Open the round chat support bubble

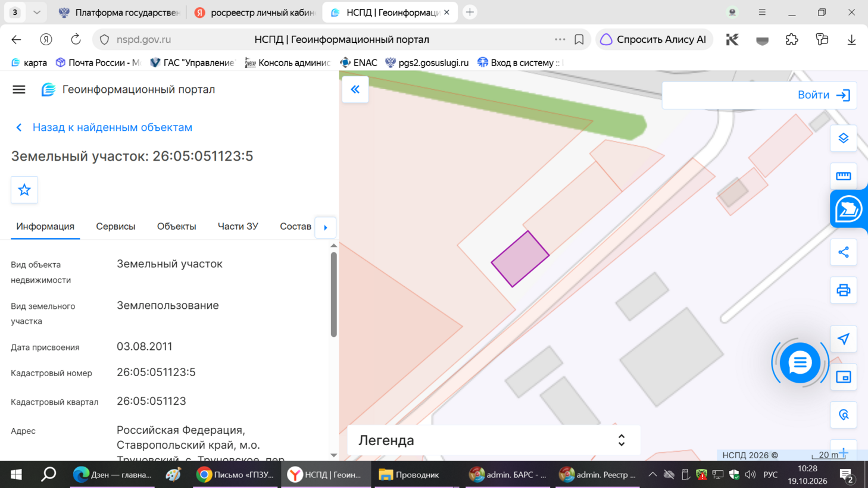pos(800,362)
